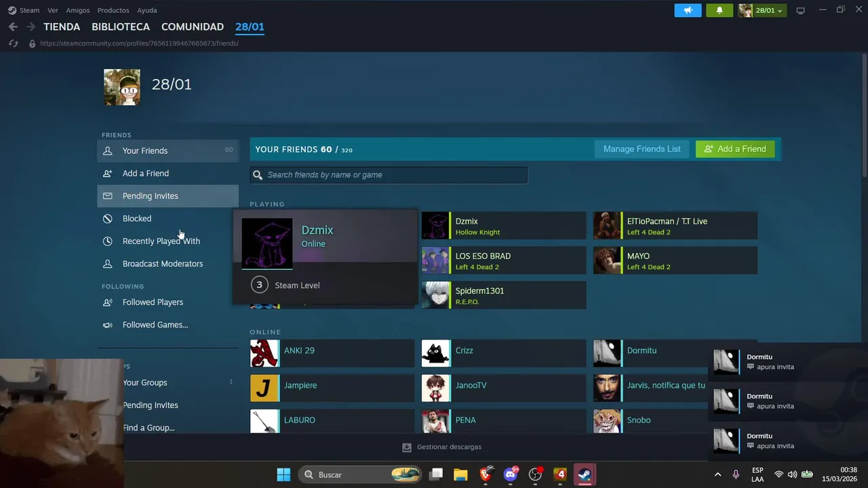Open Windows Start menu

coord(283,474)
